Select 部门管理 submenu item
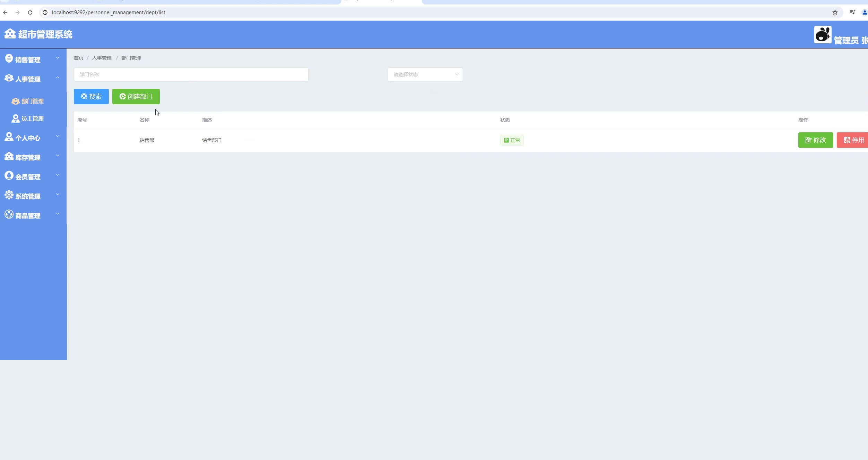Screen dimensions: 868x460 pos(32,101)
